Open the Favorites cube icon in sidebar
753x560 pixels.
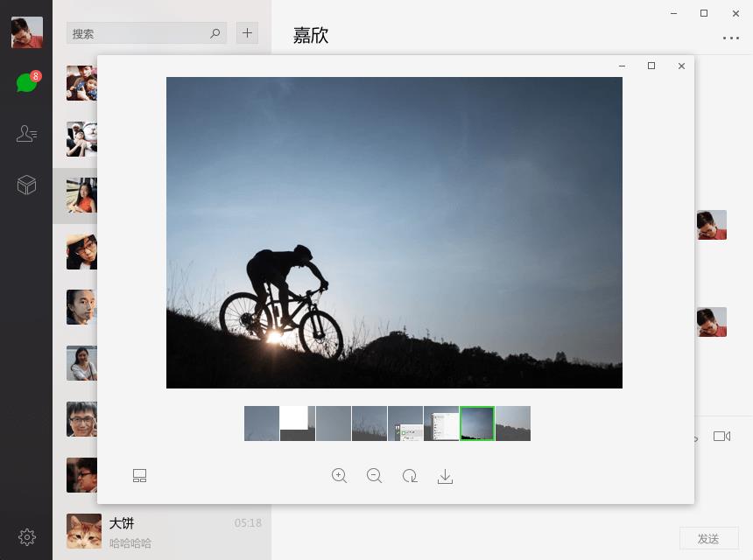click(x=26, y=185)
